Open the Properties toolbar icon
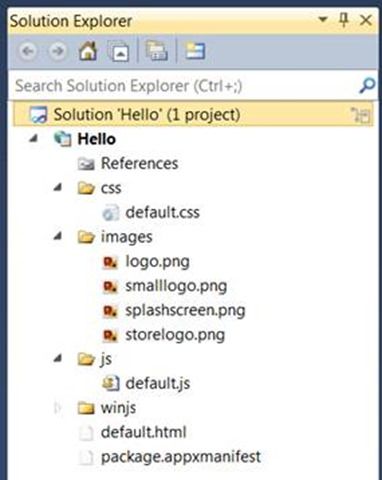The width and height of the screenshot is (382, 480). point(195,51)
